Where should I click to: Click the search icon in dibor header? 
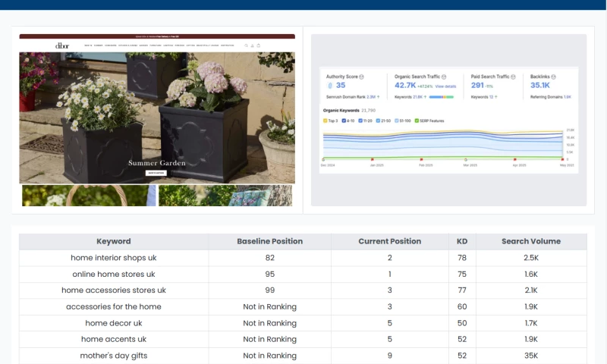coord(246,45)
